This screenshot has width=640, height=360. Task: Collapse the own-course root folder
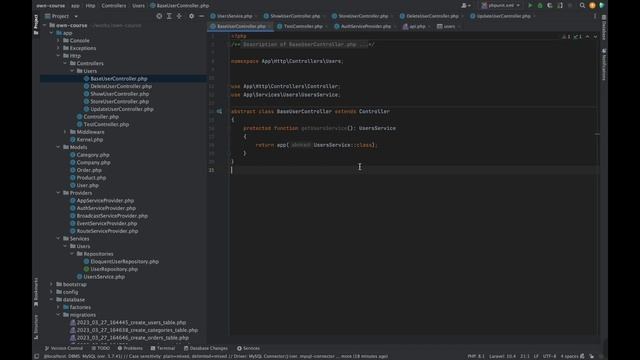point(44,25)
